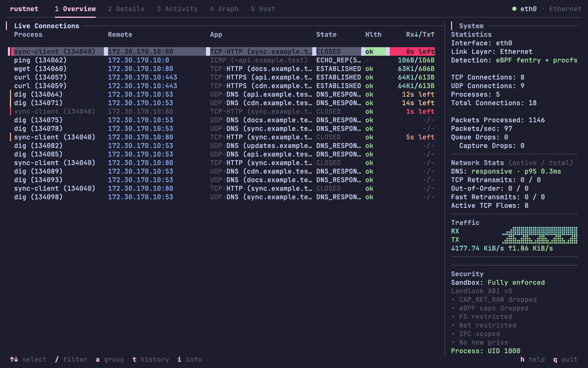The height and width of the screenshot is (368, 588).
Task: Click the Process column header
Action: (28, 35)
